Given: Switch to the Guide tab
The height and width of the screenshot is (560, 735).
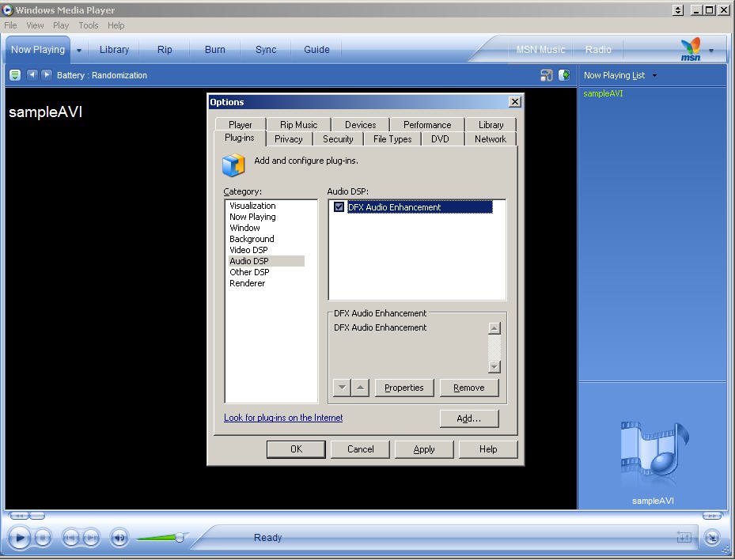Looking at the screenshot, I should 316,50.
